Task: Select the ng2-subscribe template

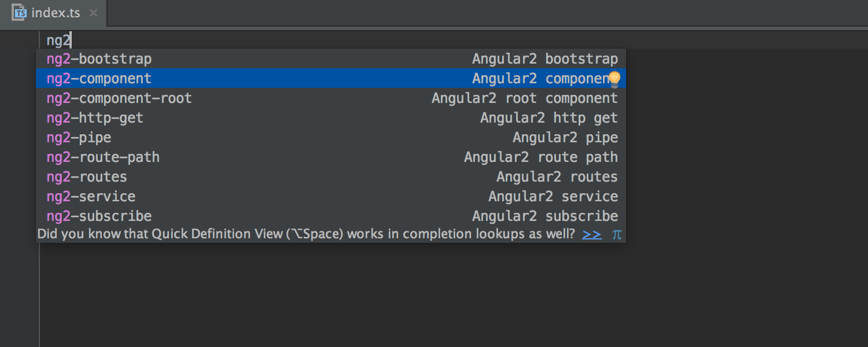Action: [x=99, y=216]
